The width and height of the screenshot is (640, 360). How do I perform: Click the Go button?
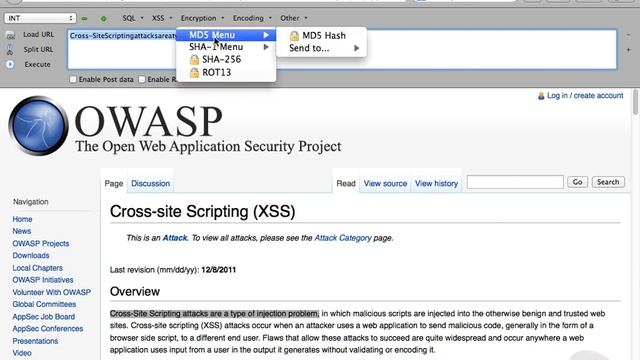tap(577, 182)
